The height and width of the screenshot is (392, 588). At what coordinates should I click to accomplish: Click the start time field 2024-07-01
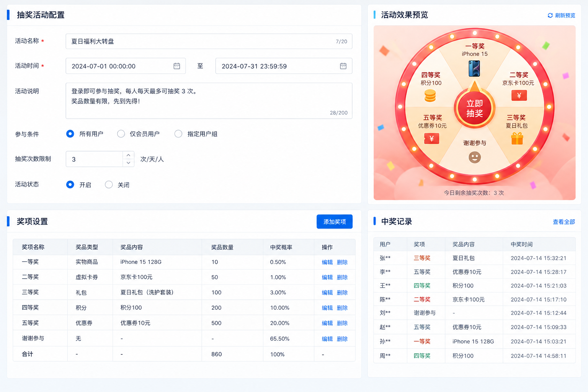(126, 66)
